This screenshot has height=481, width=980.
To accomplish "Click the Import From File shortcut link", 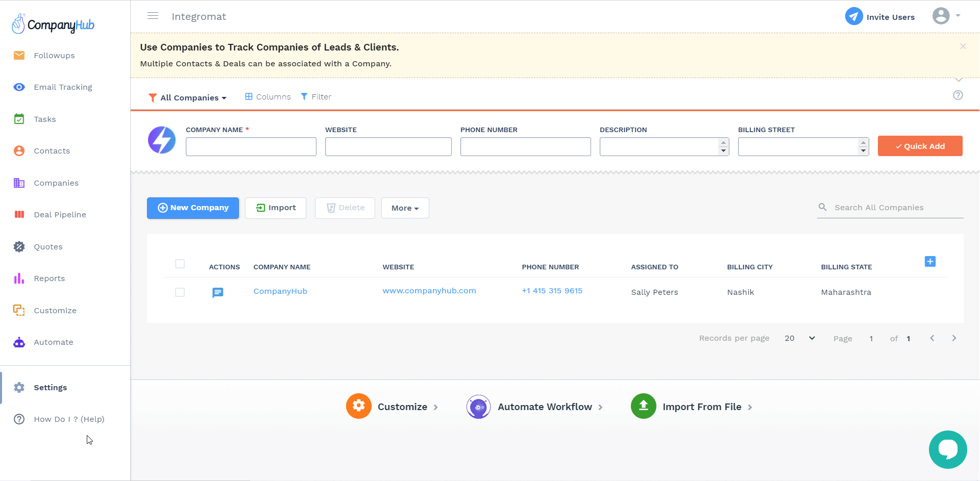I will click(702, 407).
